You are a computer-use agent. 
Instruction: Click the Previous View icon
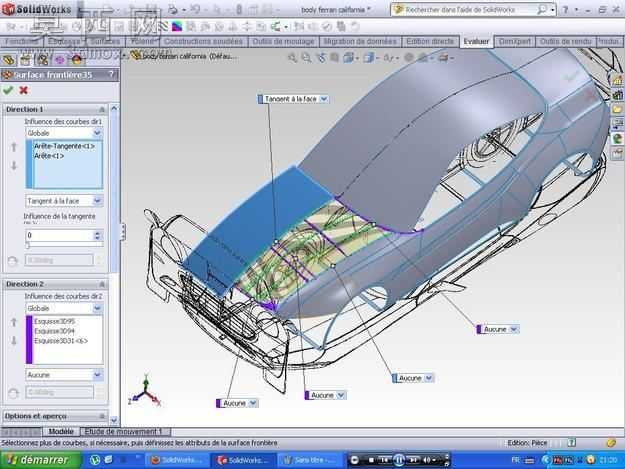coord(321,58)
